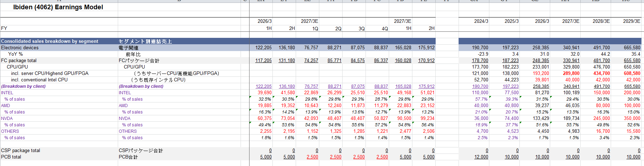This screenshot has width=644, height=166.
Task: Click the 'FY' label cell
Action: point(4,28)
